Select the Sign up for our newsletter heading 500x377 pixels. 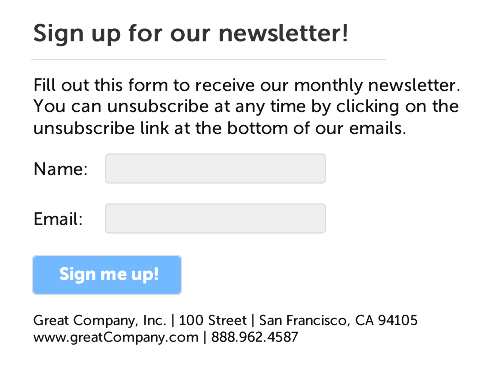coord(191,34)
